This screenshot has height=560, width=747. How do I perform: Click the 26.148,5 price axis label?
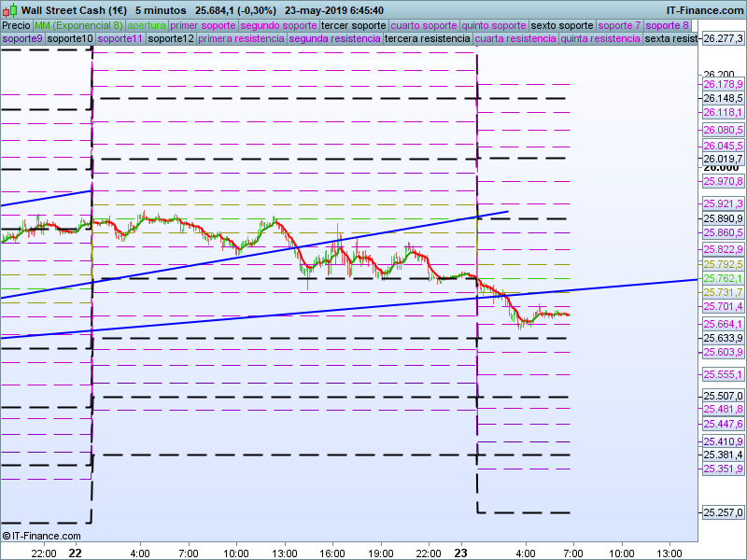point(723,98)
